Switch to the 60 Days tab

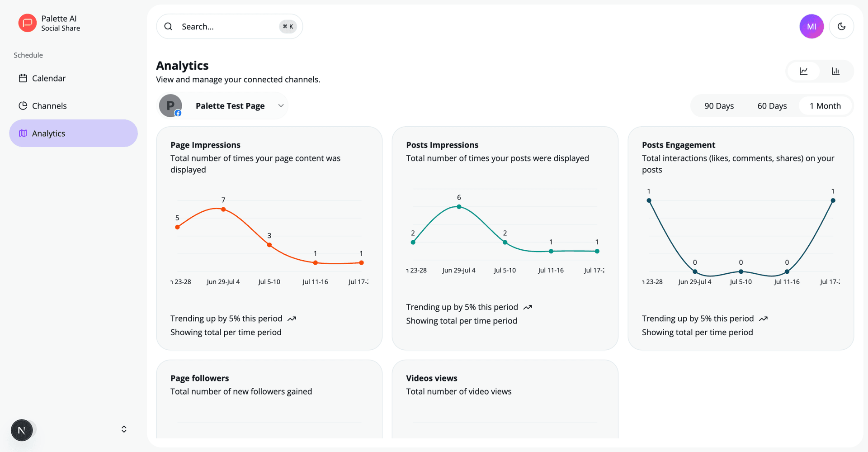click(x=772, y=105)
